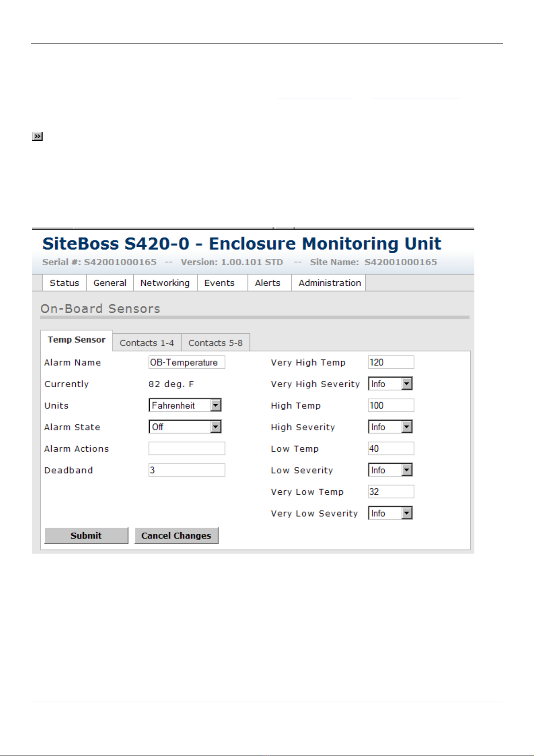Click the On-Board Sensors heading
Image resolution: width=534 pixels, height=756 pixels.
point(100,309)
